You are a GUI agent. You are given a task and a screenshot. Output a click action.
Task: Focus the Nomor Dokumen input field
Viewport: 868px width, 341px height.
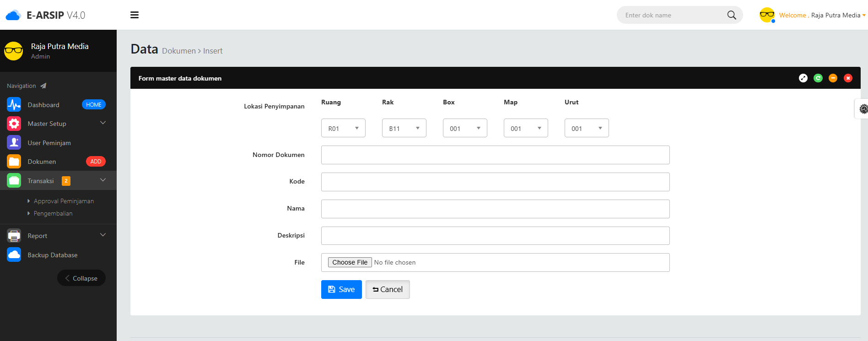(x=495, y=155)
